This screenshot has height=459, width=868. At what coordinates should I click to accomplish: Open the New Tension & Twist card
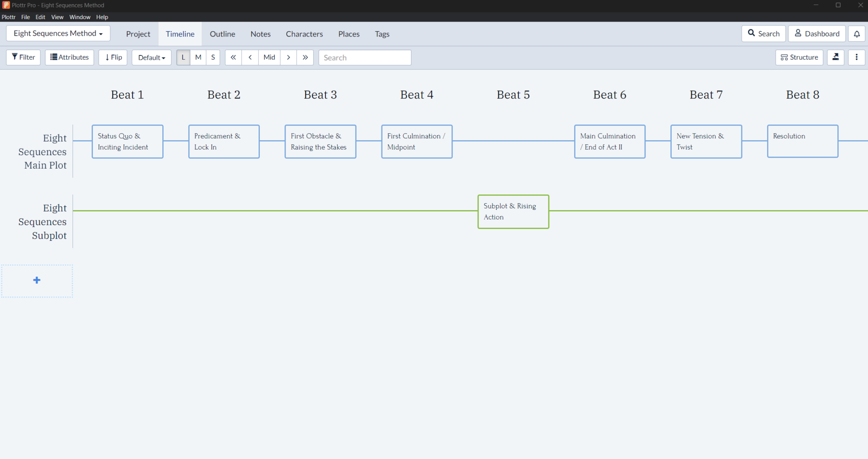pyautogui.click(x=706, y=142)
